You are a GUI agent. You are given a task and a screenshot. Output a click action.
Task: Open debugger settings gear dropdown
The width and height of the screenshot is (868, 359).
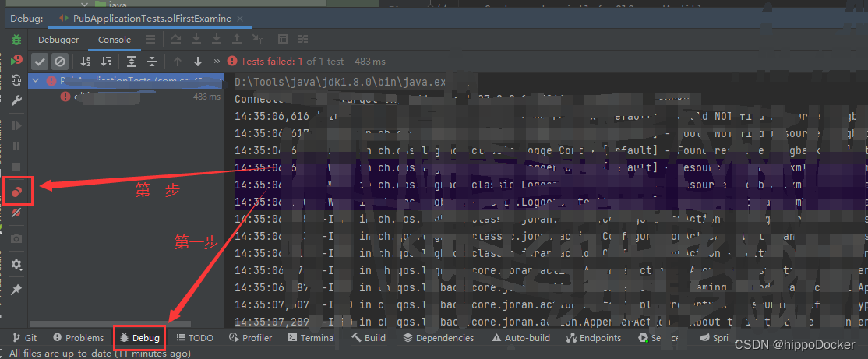(16, 265)
